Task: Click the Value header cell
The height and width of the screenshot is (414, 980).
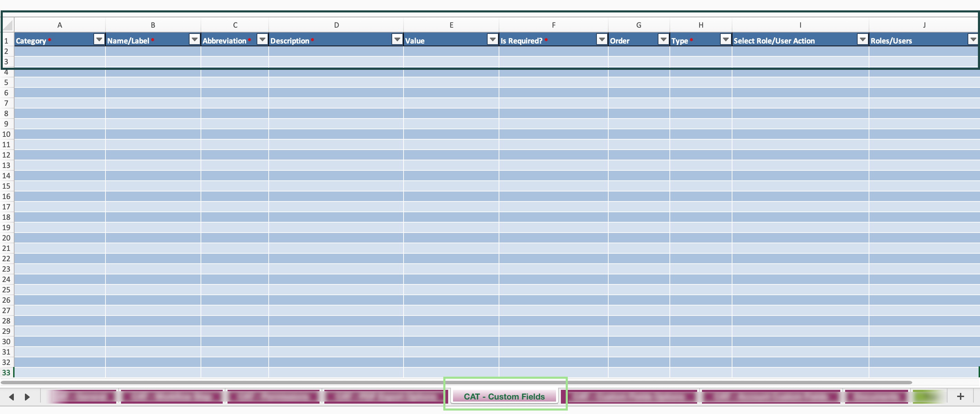Action: (x=451, y=40)
